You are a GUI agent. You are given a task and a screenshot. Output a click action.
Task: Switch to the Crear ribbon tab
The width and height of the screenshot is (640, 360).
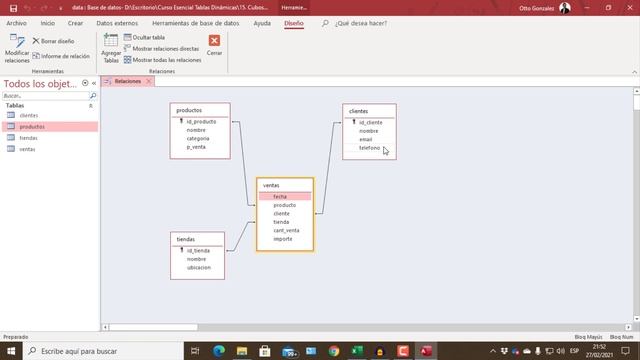click(75, 23)
